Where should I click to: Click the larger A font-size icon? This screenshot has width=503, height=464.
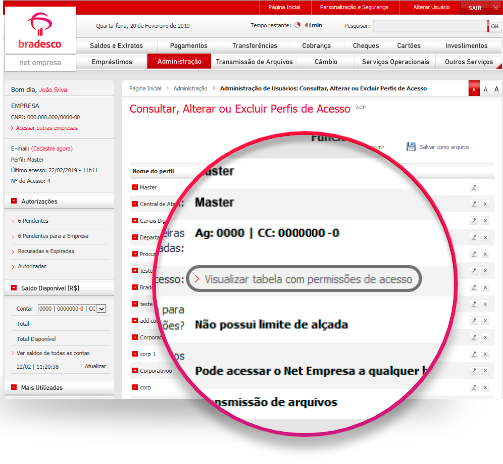click(x=496, y=89)
